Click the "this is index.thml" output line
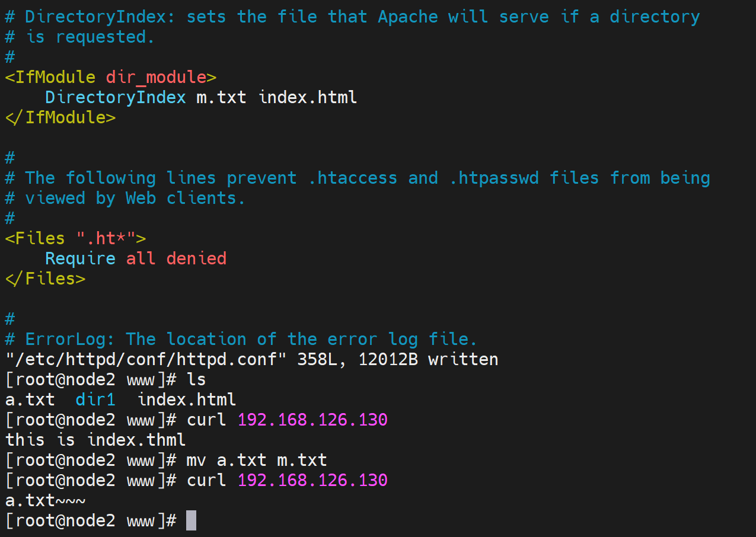This screenshot has width=756, height=537. pos(95,440)
